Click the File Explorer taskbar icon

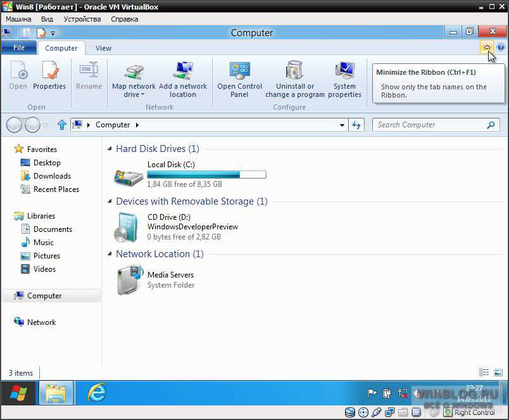(x=56, y=393)
